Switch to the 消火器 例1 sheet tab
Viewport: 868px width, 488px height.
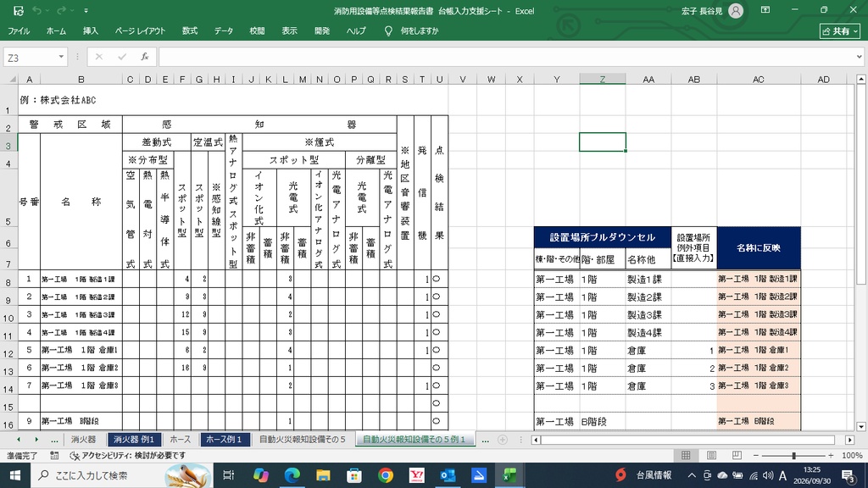[x=133, y=440]
